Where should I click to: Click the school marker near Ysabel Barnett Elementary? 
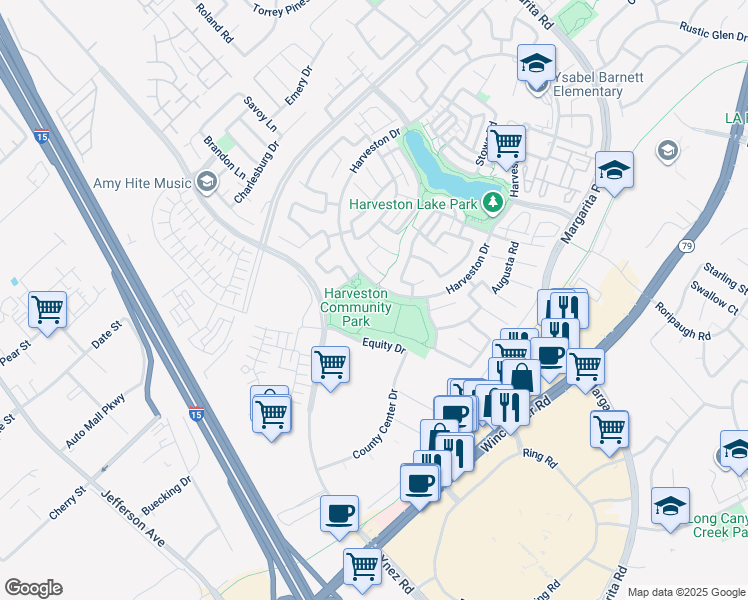pyautogui.click(x=536, y=63)
